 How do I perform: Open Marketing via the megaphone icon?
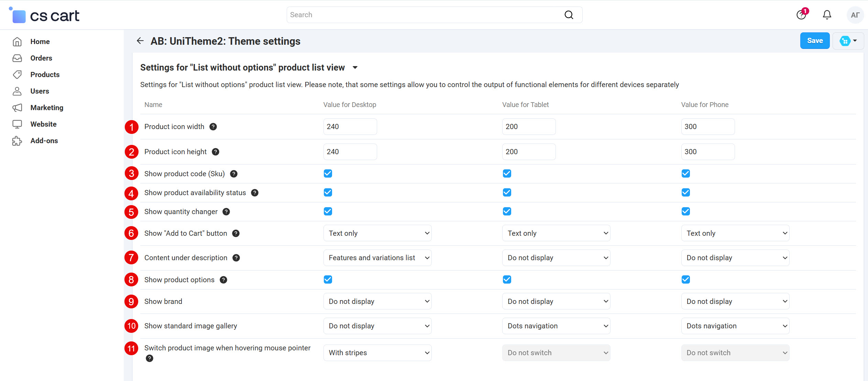click(x=17, y=107)
